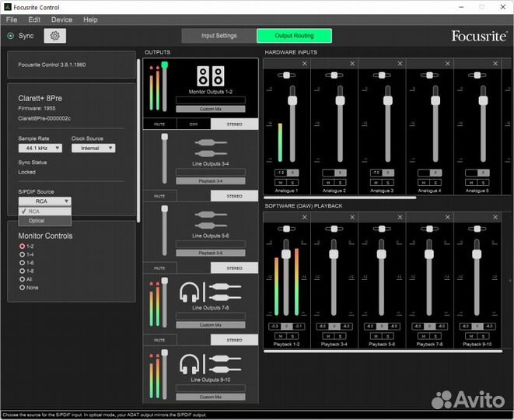
Task: Click the pan knob of Analogue 3
Action: (382, 75)
